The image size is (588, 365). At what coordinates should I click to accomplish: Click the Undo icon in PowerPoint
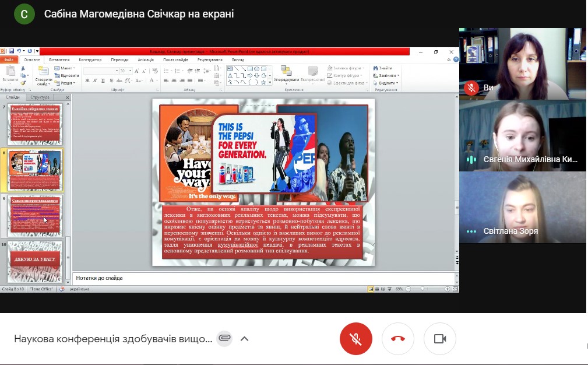coord(19,51)
